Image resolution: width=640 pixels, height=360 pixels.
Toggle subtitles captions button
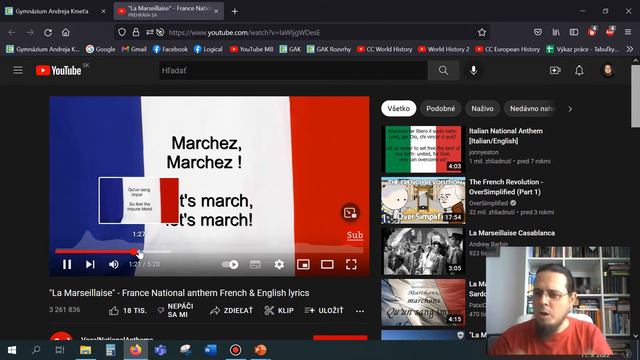tap(256, 264)
